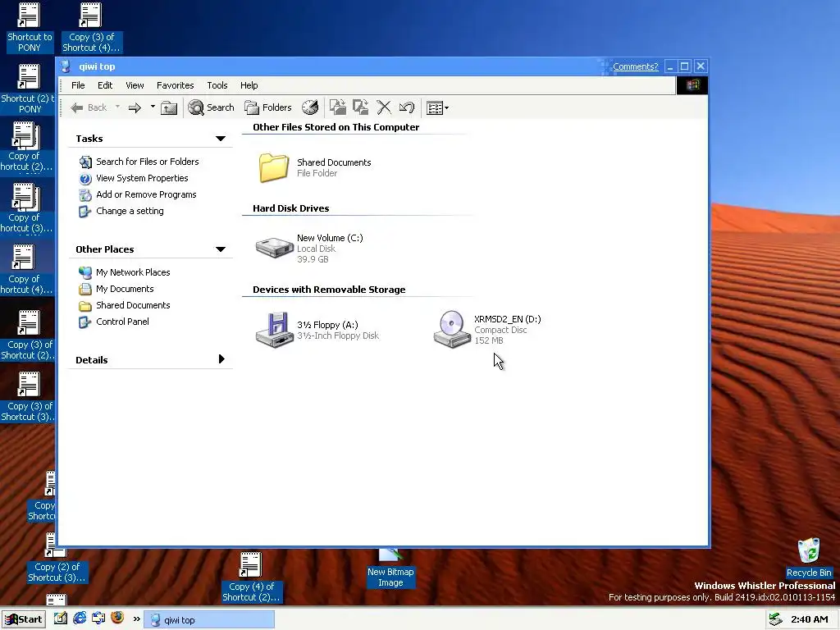Screen dimensions: 840x630
Task: Open the Back history dropdown arrow
Action: click(x=117, y=107)
